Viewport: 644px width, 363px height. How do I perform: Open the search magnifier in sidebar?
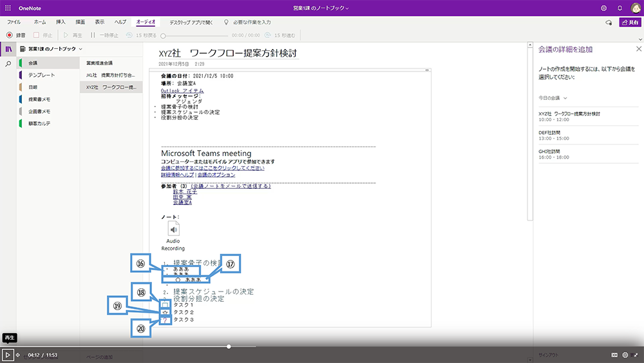coord(8,64)
